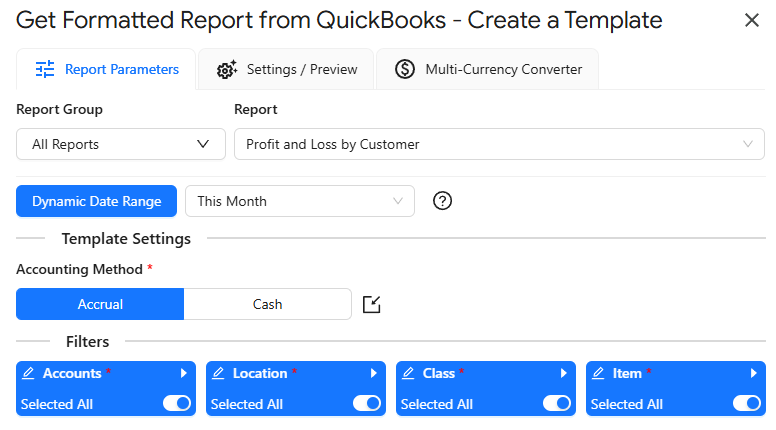The height and width of the screenshot is (430, 776).
Task: Select Accrual accounting method
Action: [100, 304]
